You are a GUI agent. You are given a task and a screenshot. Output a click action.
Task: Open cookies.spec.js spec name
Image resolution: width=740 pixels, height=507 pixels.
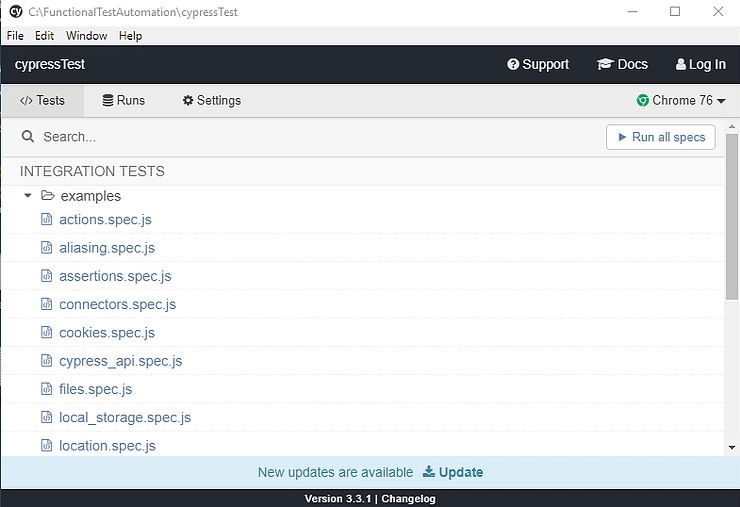[x=107, y=333]
